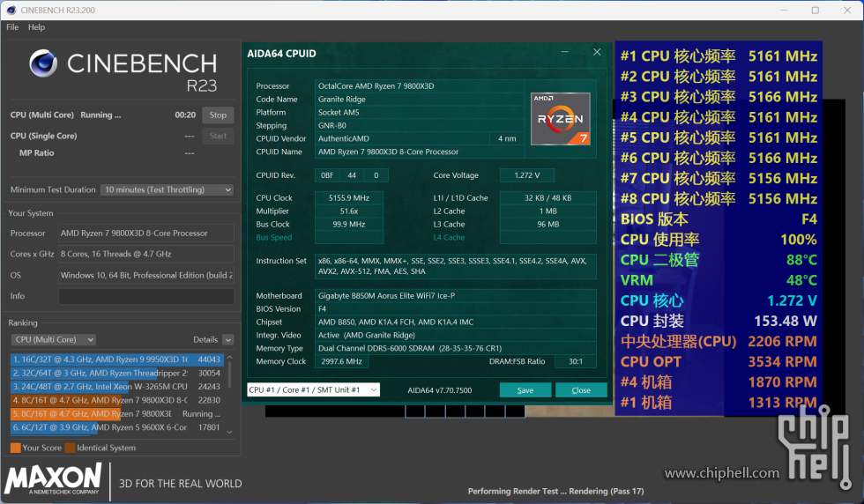
Task: Stop the CPU Multi Core test
Action: [218, 115]
